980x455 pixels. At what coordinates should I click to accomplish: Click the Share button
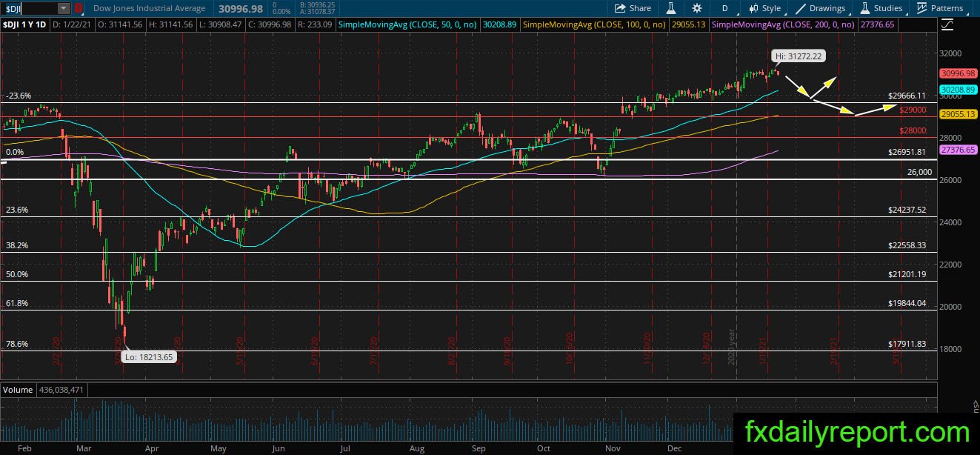(x=633, y=8)
